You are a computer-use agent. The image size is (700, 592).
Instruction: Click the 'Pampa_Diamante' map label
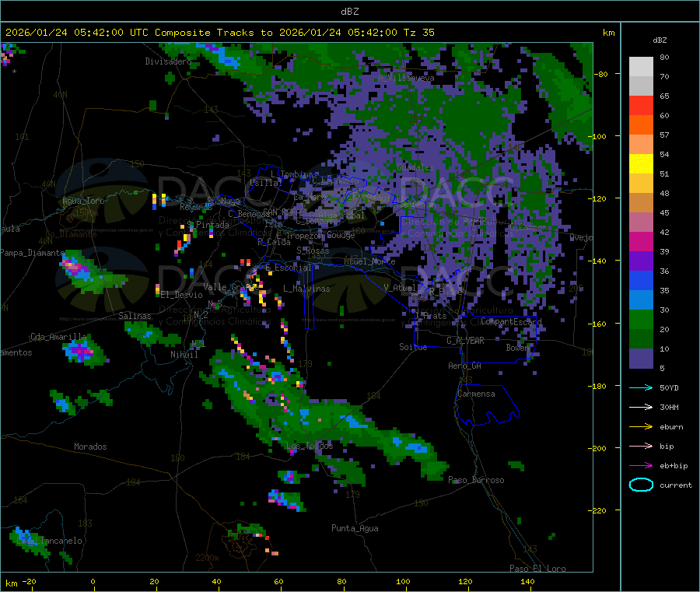(x=32, y=253)
